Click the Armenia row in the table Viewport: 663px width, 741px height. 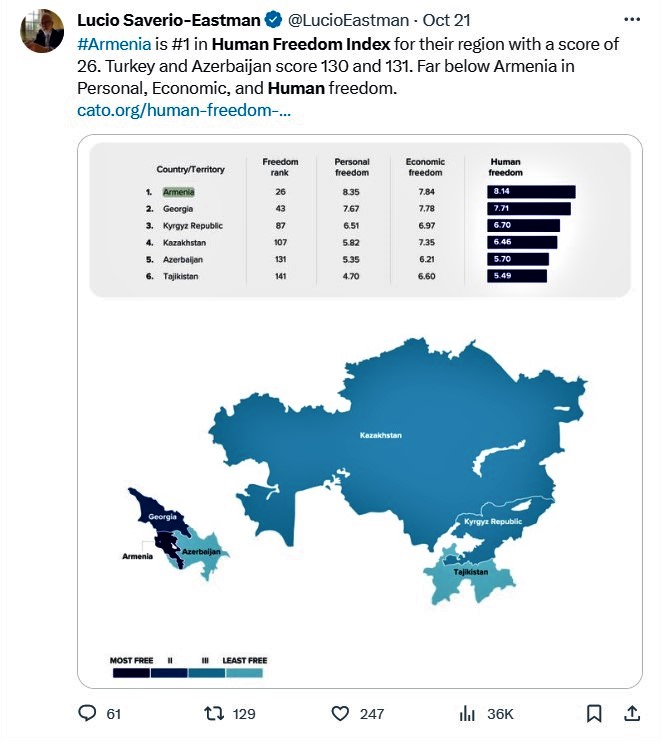(179, 192)
